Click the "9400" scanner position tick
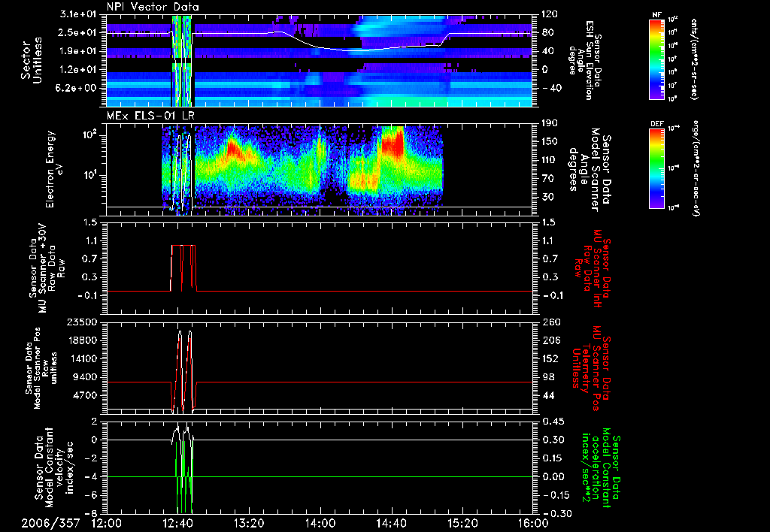Viewport: 770px width, 532px height. point(86,377)
